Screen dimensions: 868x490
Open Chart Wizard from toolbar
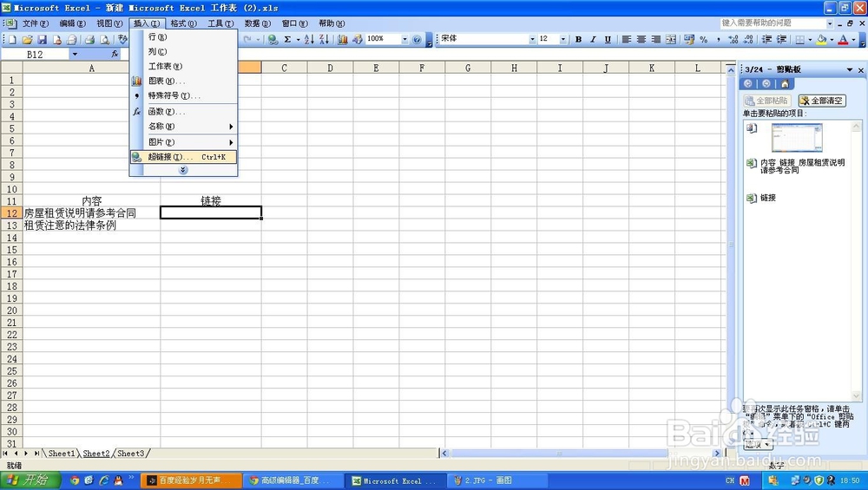pos(343,39)
